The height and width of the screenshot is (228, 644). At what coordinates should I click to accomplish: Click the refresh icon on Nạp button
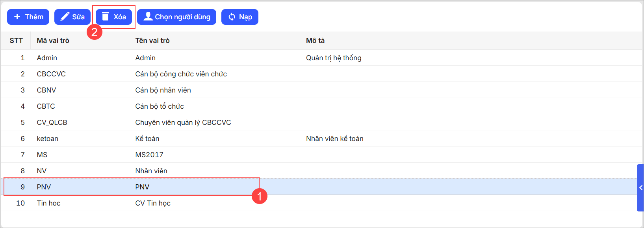(232, 17)
